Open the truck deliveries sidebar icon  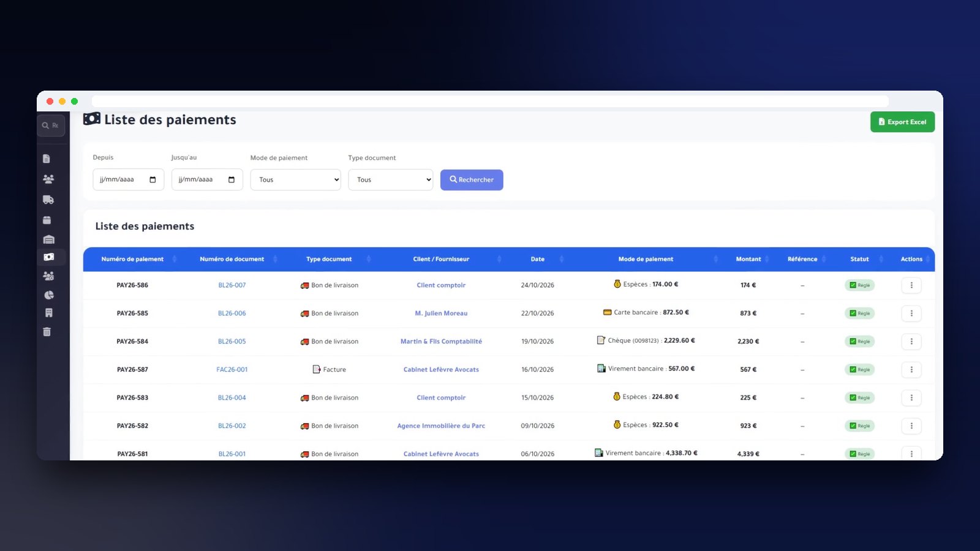point(48,200)
